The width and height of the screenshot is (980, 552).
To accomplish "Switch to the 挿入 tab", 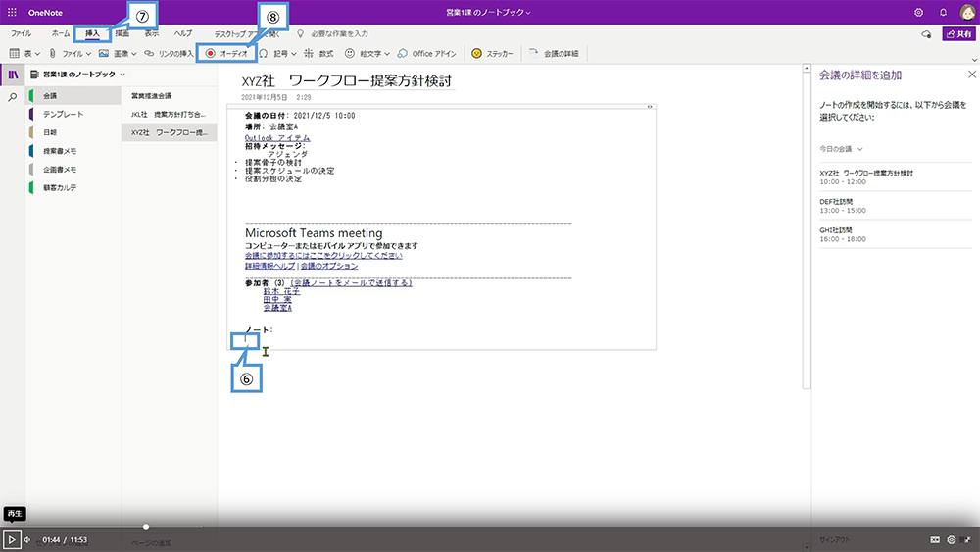I will tap(92, 33).
